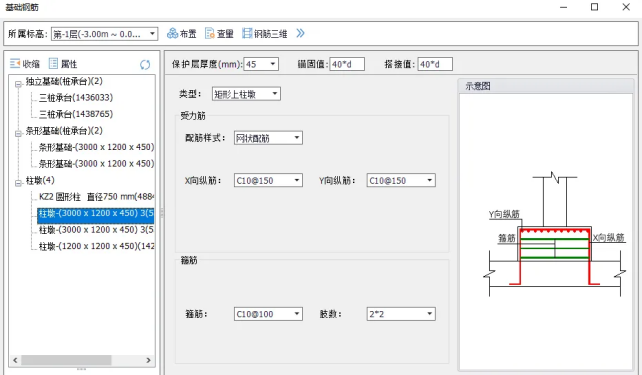Viewport: 642px width, 375px height.
Task: Click the refresh icon above the tree
Action: point(145,64)
